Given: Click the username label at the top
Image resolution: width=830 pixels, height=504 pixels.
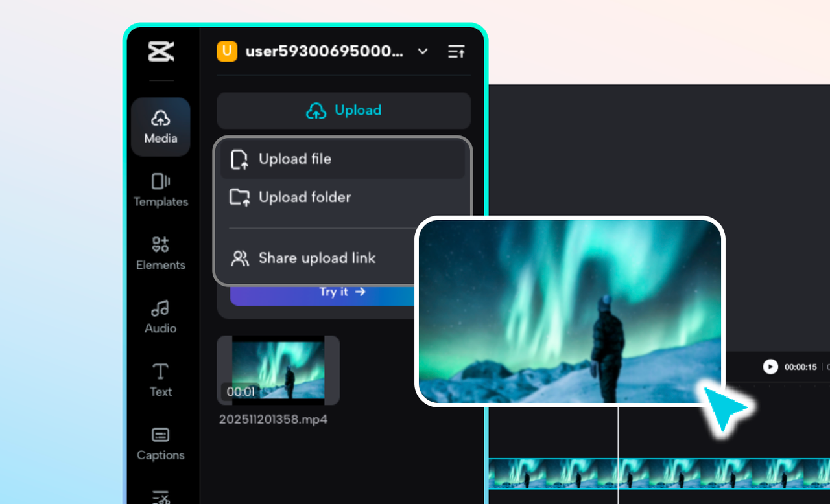Looking at the screenshot, I should (x=324, y=51).
